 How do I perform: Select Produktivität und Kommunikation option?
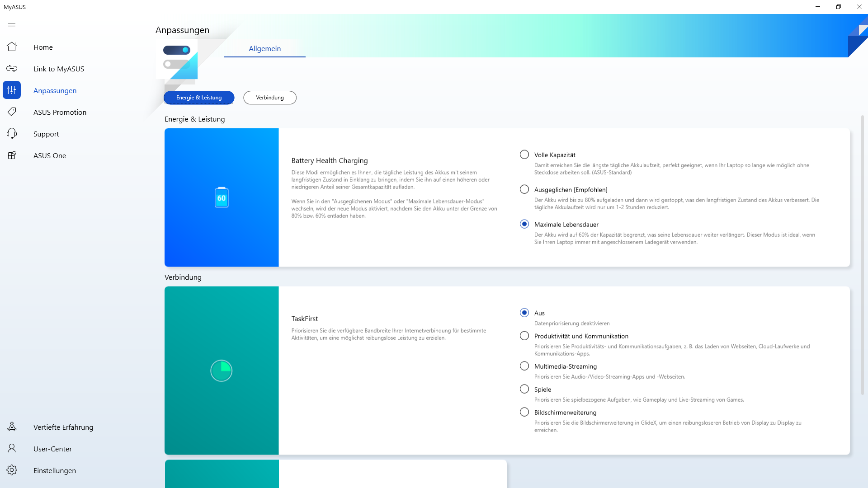524,336
